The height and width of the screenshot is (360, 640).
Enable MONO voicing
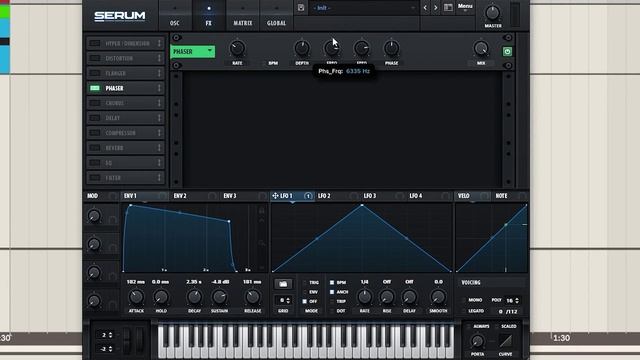coord(463,300)
